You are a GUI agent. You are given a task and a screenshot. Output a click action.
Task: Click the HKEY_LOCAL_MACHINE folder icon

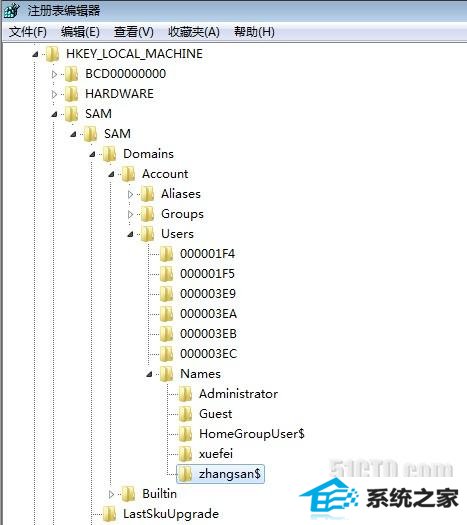(53, 54)
